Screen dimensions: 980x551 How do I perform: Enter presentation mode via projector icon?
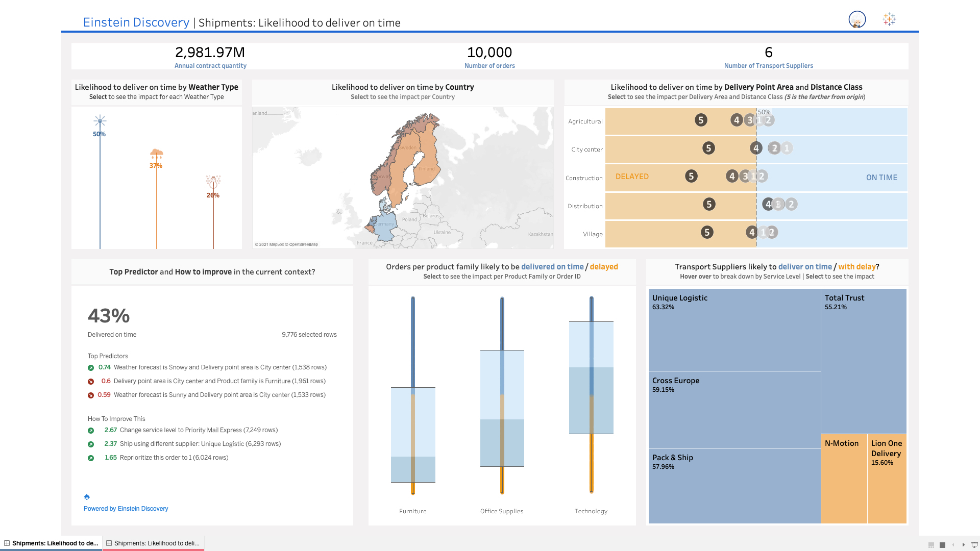pyautogui.click(x=974, y=545)
